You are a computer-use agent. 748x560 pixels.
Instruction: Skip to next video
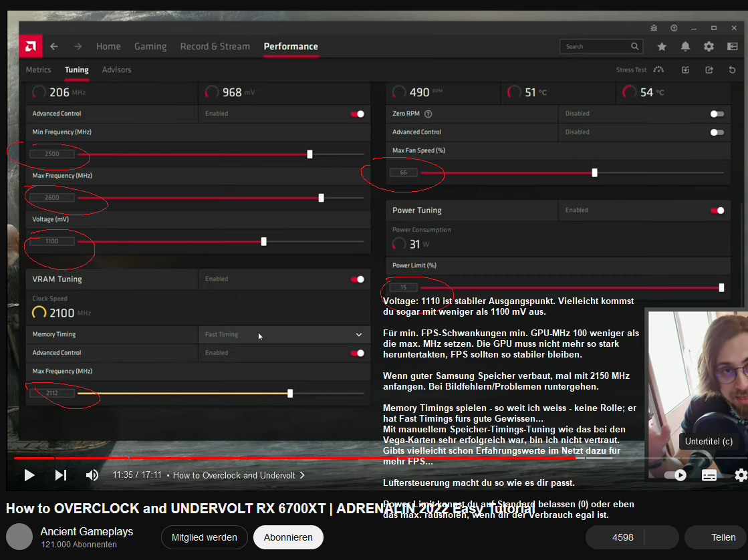coord(61,475)
